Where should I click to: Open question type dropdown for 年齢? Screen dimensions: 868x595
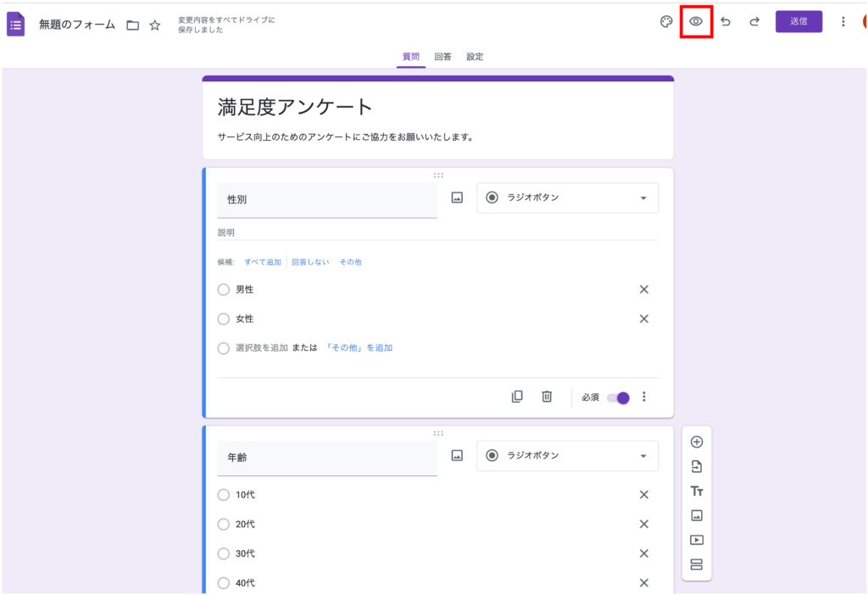pyautogui.click(x=567, y=455)
